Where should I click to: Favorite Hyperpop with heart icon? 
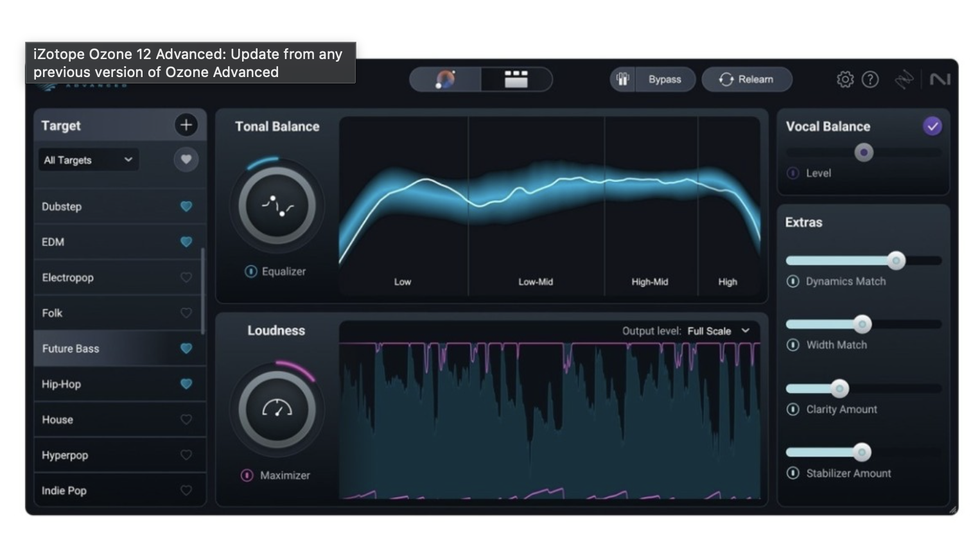[x=186, y=455]
